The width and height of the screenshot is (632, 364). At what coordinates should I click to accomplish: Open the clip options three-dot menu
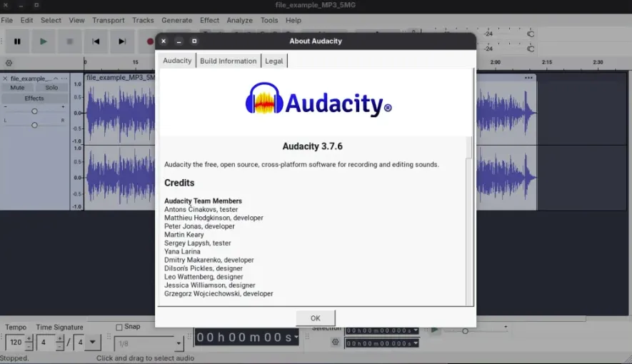(528, 78)
